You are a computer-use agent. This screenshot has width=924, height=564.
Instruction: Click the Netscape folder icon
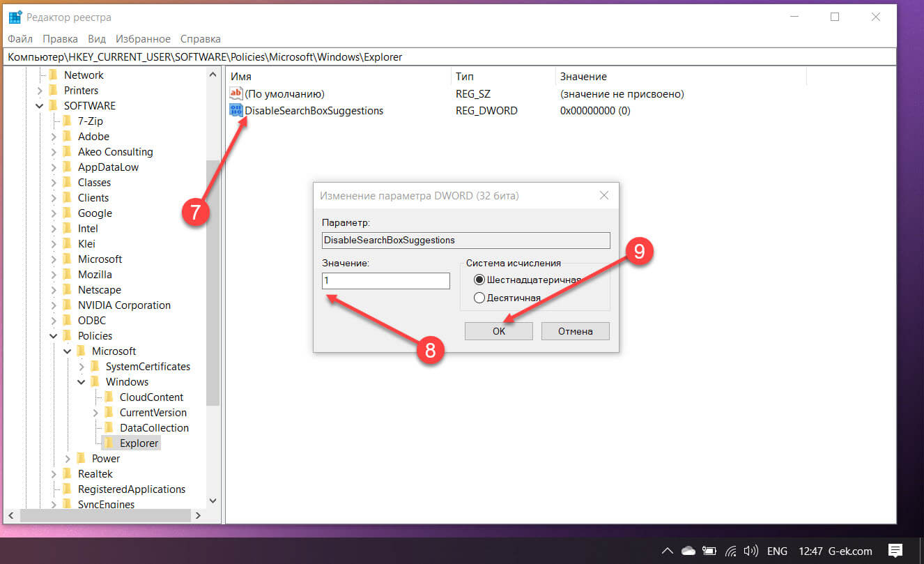[x=68, y=290]
